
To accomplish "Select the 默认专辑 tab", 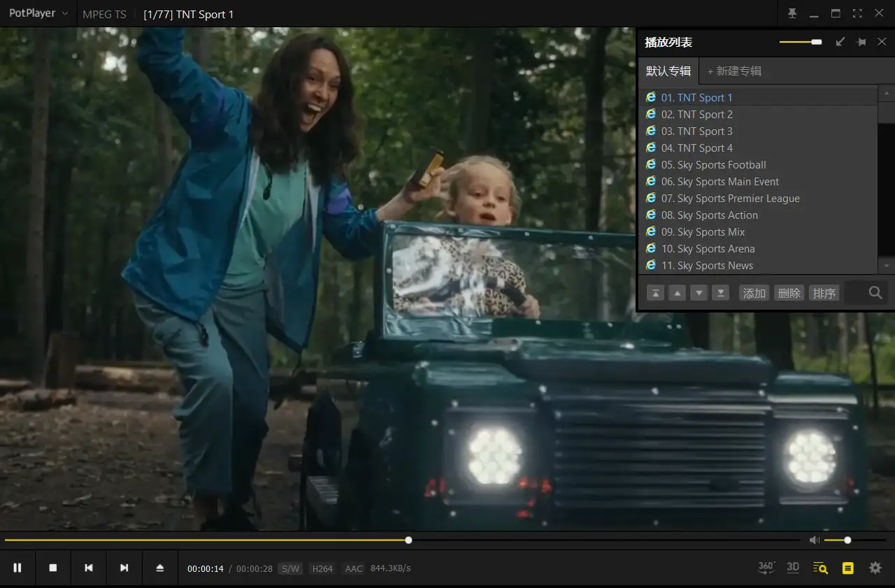I will point(668,71).
